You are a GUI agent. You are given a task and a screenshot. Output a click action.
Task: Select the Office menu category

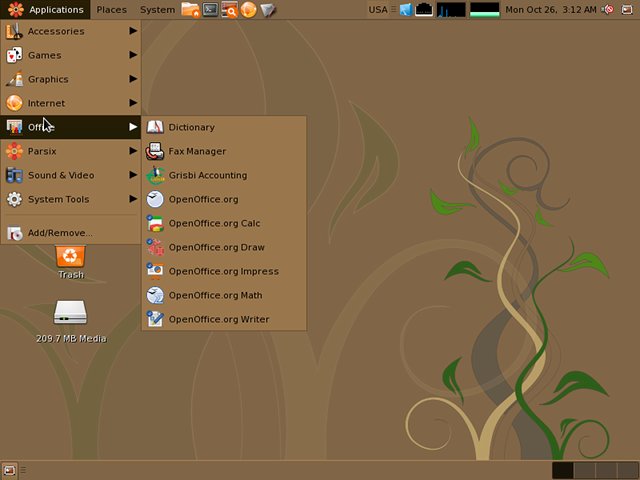click(x=71, y=127)
